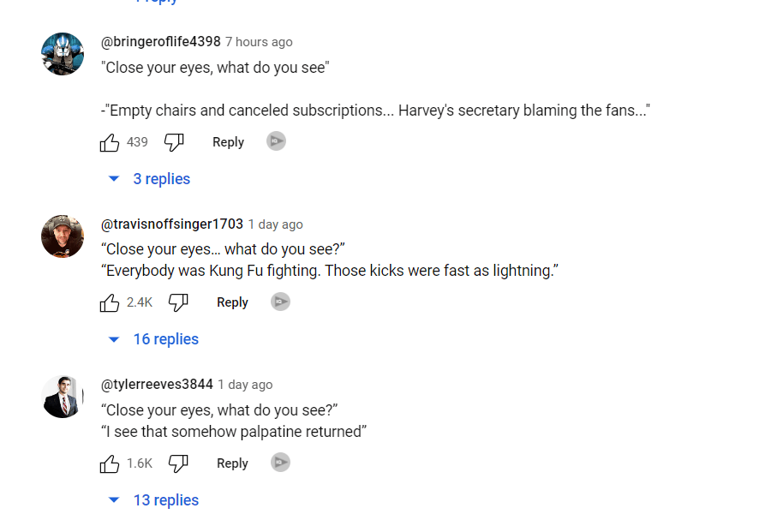759x532 pixels.
Task: Click the gray badge icon beside @travisnoffsinger1703's Reply
Action: click(x=280, y=302)
